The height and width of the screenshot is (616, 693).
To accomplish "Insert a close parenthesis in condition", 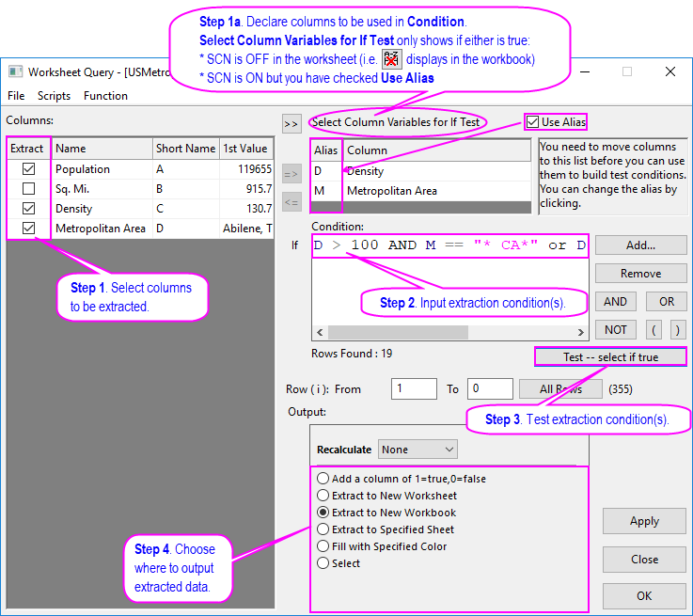I will [x=676, y=330].
